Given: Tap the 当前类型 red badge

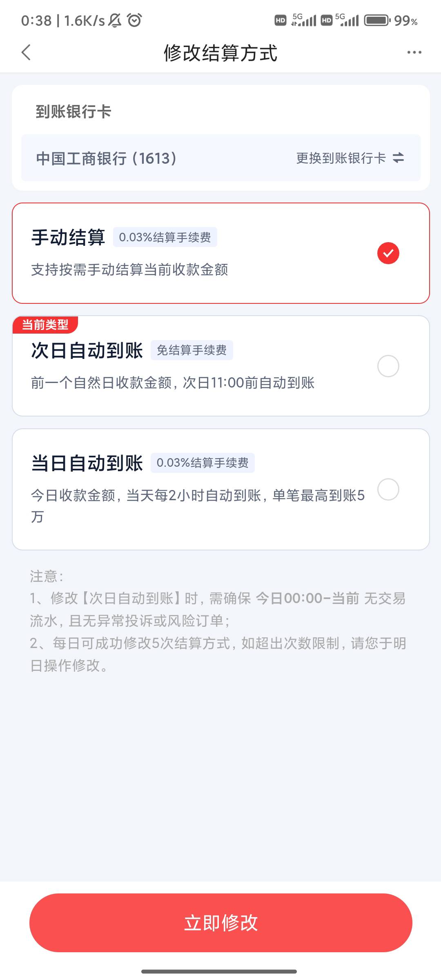Looking at the screenshot, I should coord(45,325).
